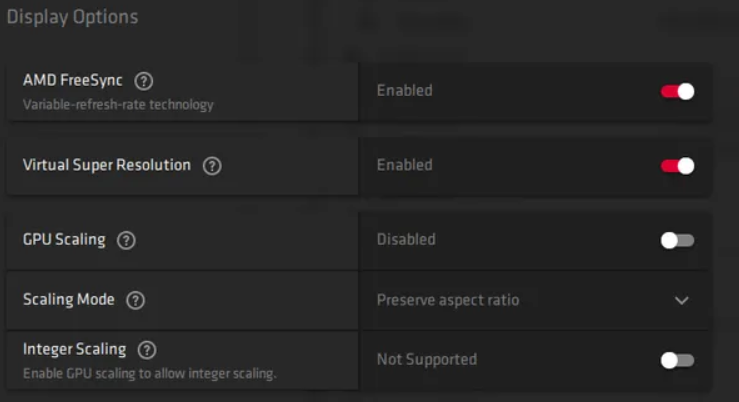
Task: Click the Variable-refresh-rate technology description
Action: pyautogui.click(x=118, y=104)
